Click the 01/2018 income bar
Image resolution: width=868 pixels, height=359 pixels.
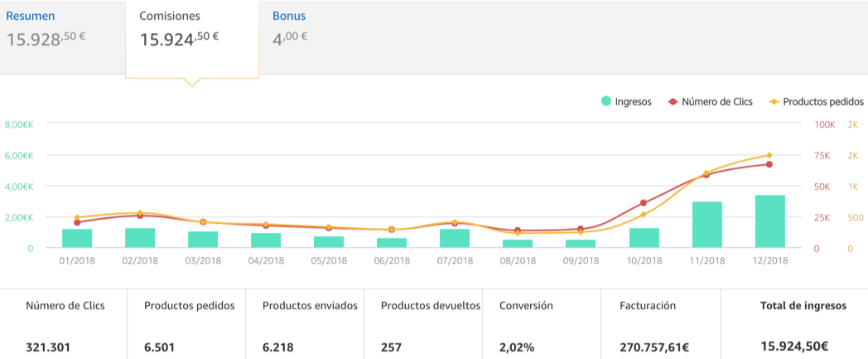coord(77,238)
